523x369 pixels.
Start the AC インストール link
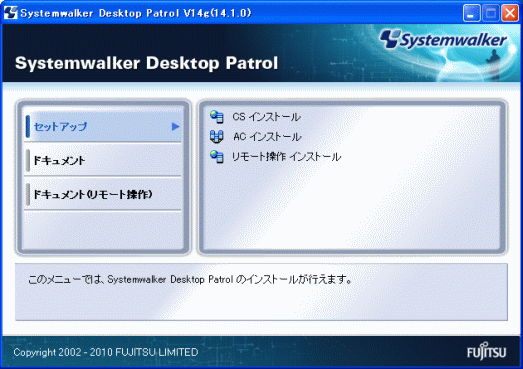(x=267, y=137)
